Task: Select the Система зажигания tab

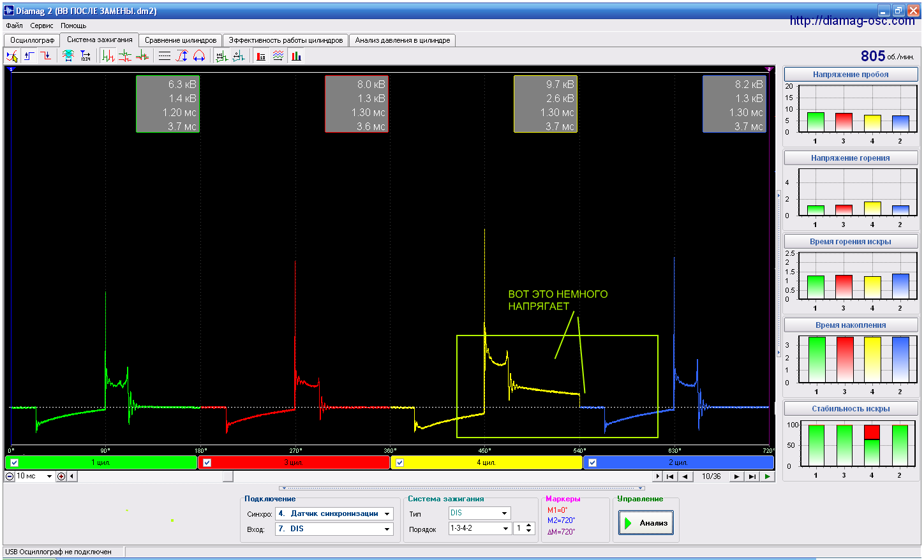Action: coord(100,40)
